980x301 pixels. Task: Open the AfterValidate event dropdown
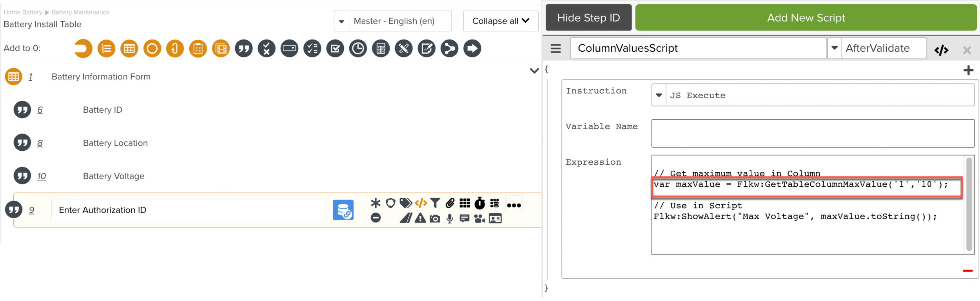(x=835, y=48)
